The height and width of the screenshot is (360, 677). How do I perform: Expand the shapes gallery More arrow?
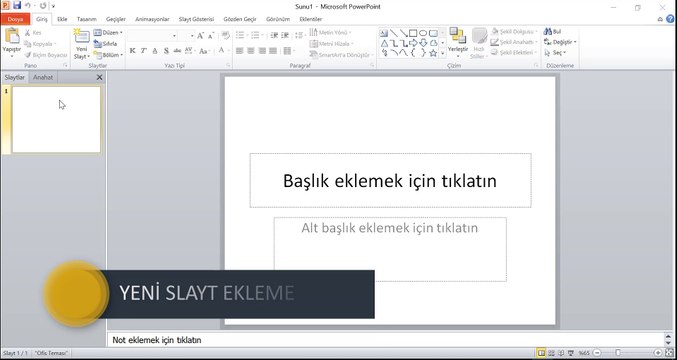pyautogui.click(x=443, y=53)
